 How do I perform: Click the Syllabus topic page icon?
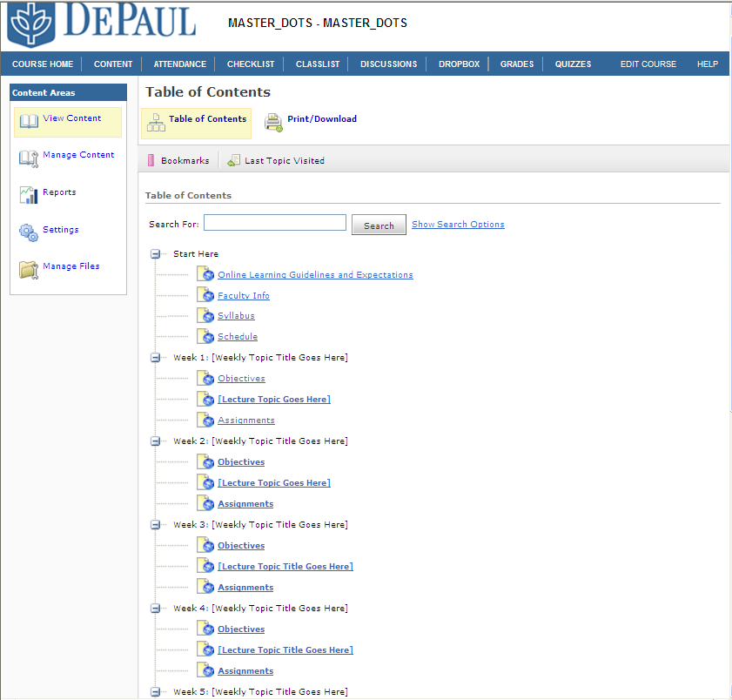[x=205, y=315]
